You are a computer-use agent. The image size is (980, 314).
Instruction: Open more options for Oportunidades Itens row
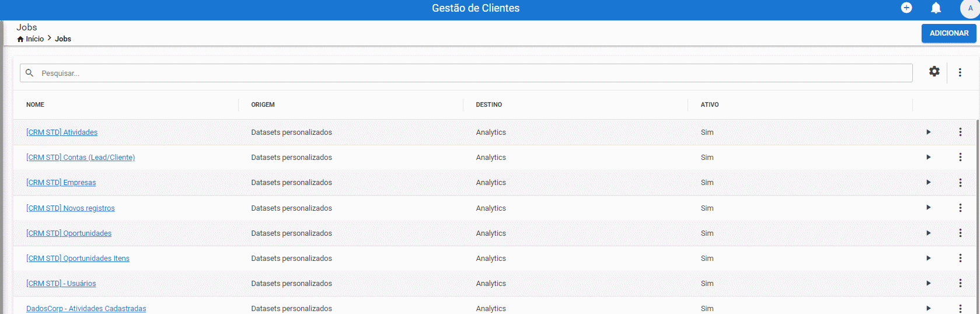960,258
